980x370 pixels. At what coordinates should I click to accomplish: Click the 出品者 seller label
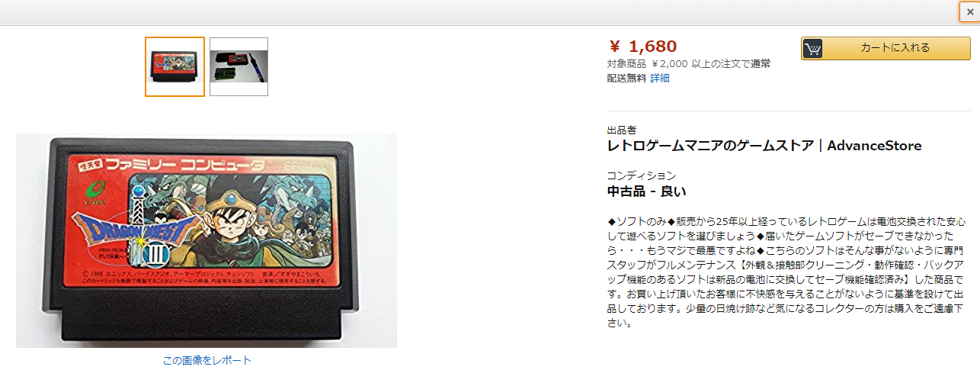point(621,130)
